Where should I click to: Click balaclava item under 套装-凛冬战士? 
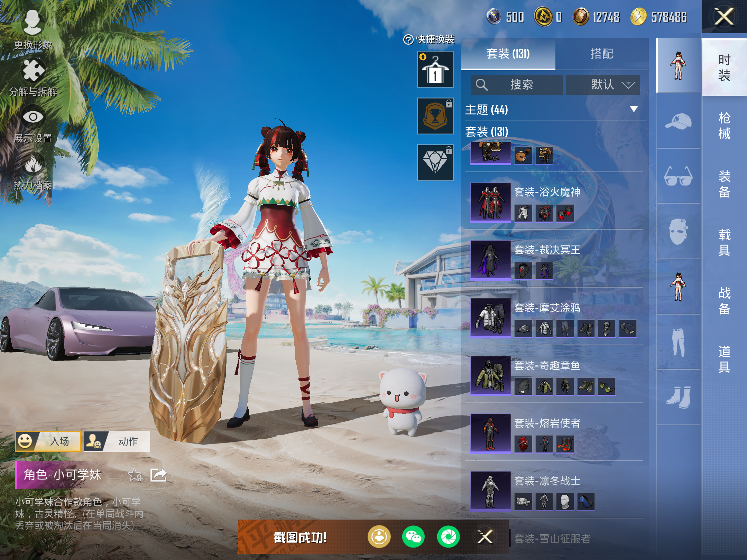click(x=565, y=502)
